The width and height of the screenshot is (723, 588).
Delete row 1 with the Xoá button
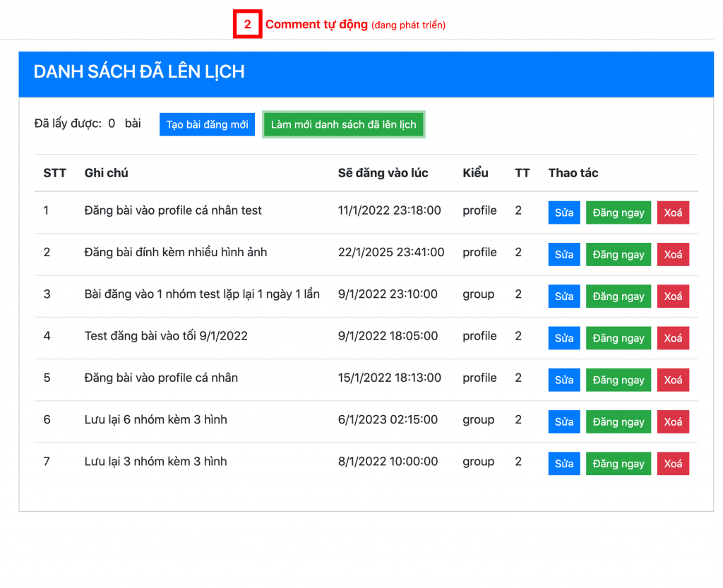[673, 212]
